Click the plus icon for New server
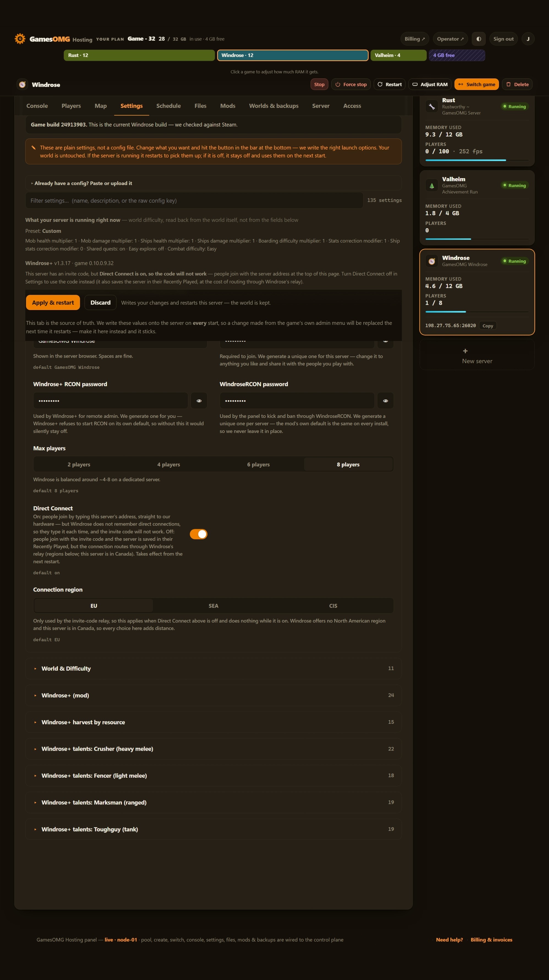This screenshot has height=980, width=549. pos(465,351)
